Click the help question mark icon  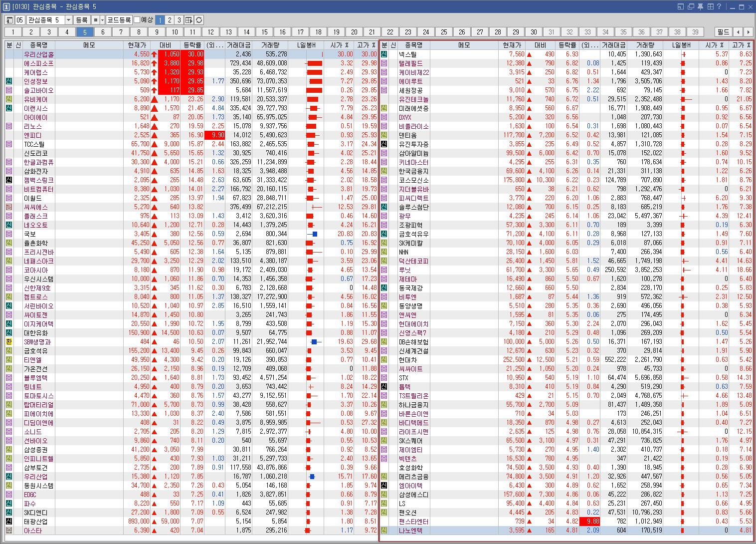(719, 6)
